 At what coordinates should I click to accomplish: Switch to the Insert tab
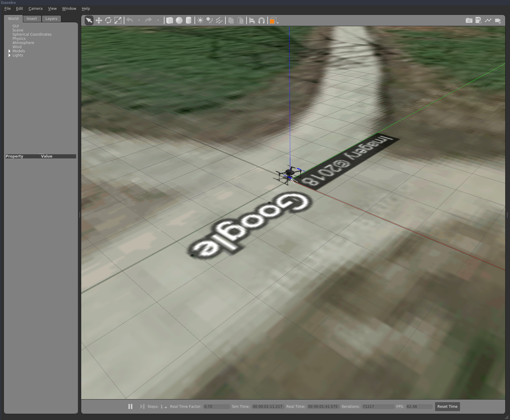tap(32, 18)
